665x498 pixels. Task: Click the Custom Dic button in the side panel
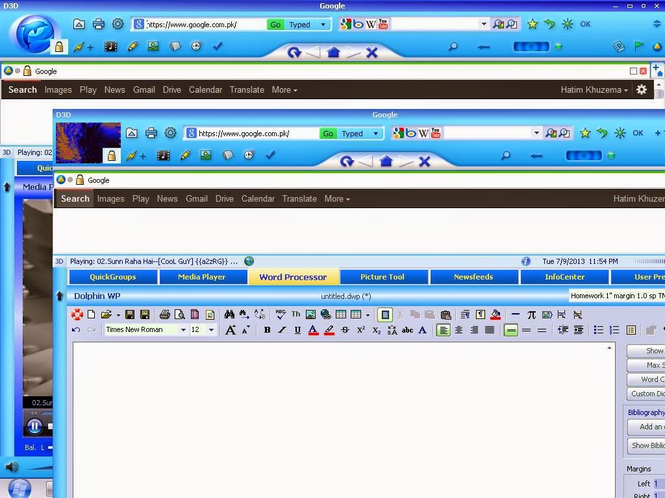point(646,394)
